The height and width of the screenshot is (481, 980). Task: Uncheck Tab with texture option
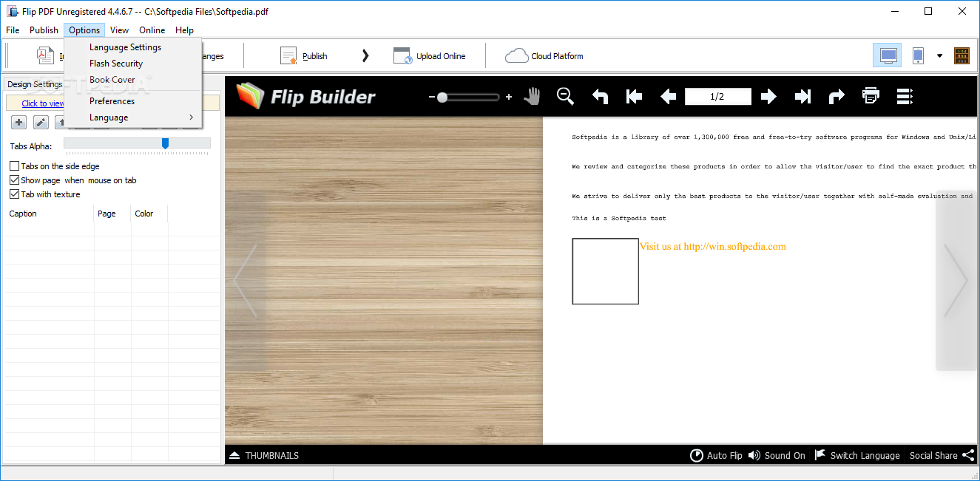[15, 194]
